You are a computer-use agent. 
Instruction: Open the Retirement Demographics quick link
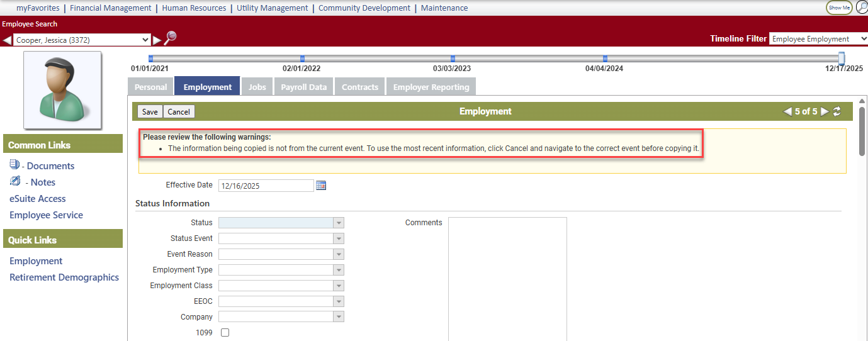tap(64, 277)
